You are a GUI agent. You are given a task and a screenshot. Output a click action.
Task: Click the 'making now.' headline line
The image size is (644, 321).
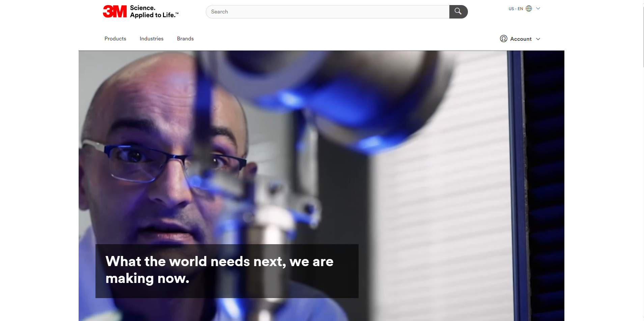pos(147,279)
